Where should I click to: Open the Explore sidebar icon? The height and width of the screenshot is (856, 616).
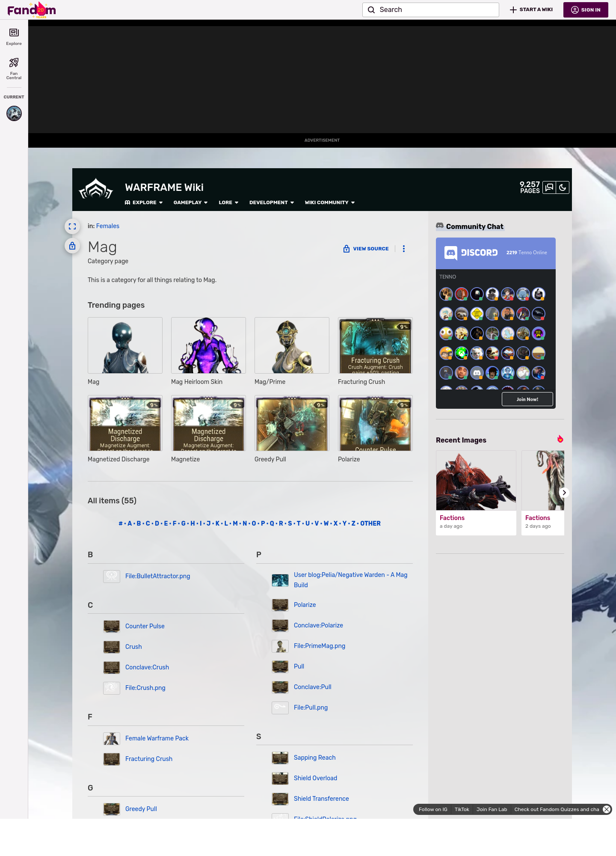tap(14, 36)
